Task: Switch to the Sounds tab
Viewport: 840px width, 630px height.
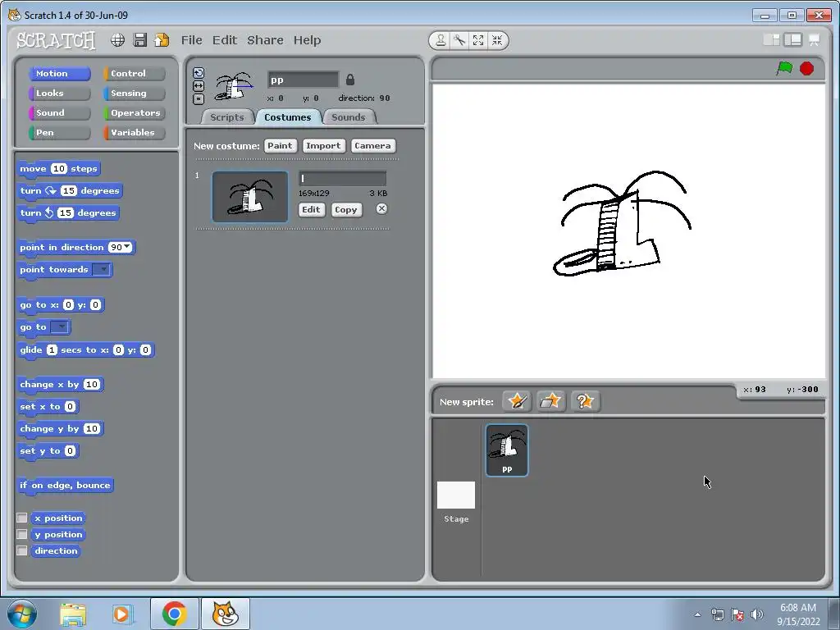Action: [348, 117]
